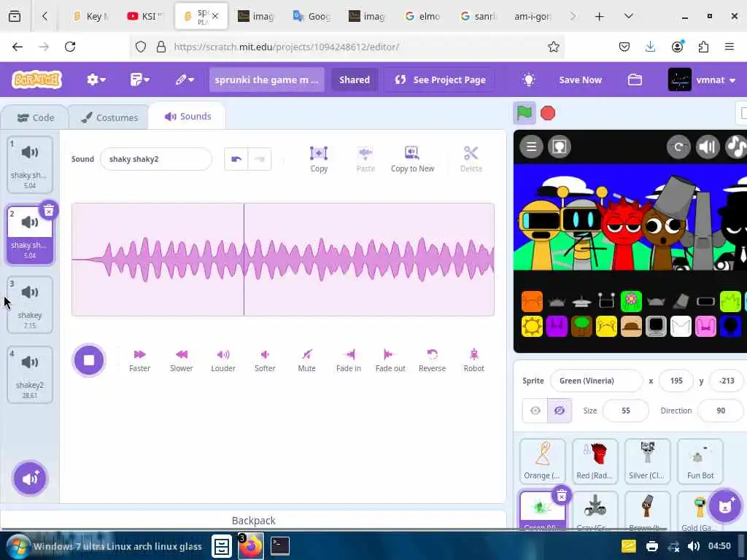This screenshot has width=747, height=560.
Task: Switch to the Costumes tab
Action: [109, 117]
